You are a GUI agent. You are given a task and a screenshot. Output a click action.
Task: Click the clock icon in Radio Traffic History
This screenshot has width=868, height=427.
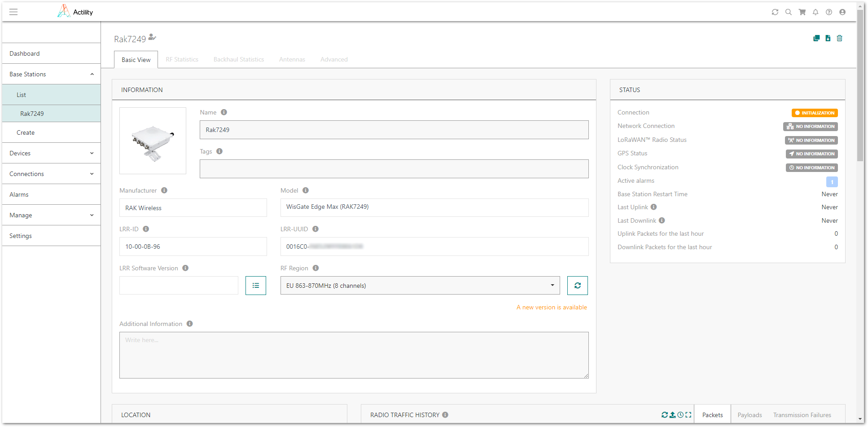(680, 415)
